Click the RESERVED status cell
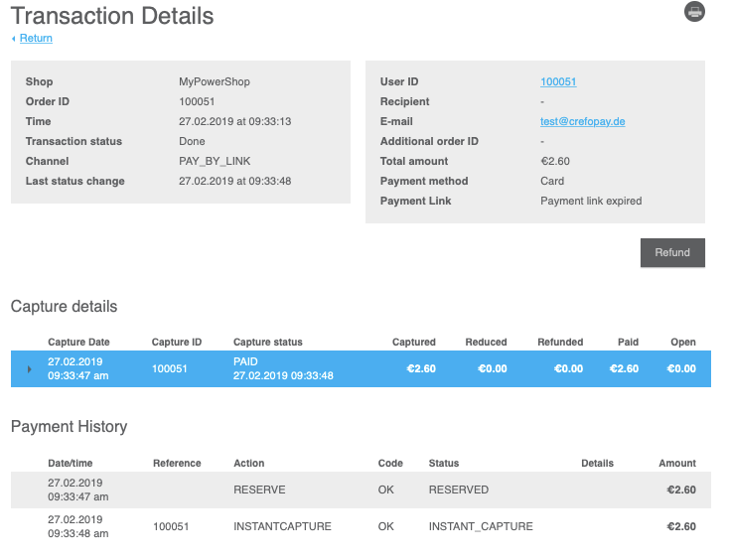 tap(459, 490)
